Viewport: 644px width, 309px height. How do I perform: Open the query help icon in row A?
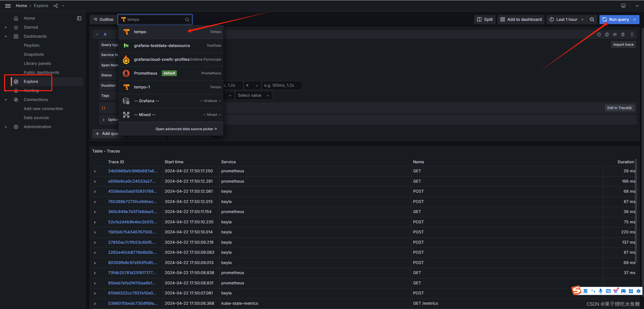(x=599, y=34)
